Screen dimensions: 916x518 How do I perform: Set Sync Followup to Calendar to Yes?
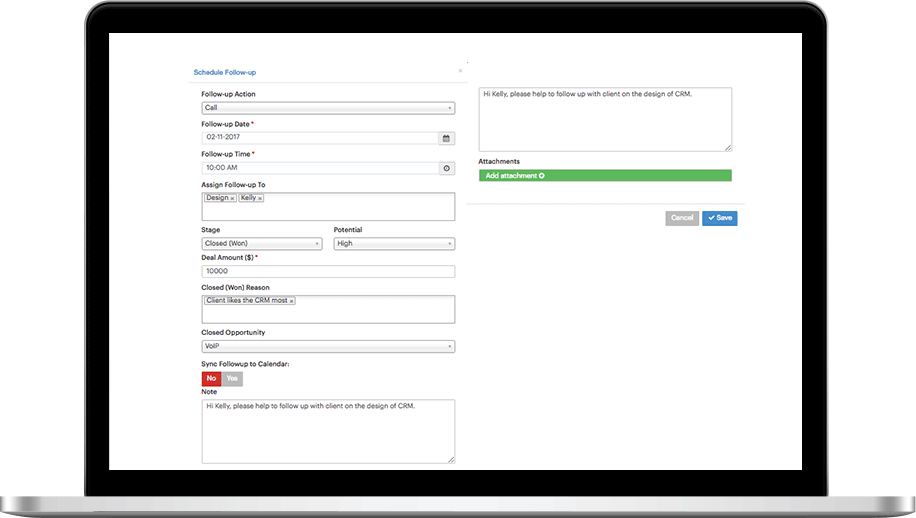pyautogui.click(x=232, y=379)
